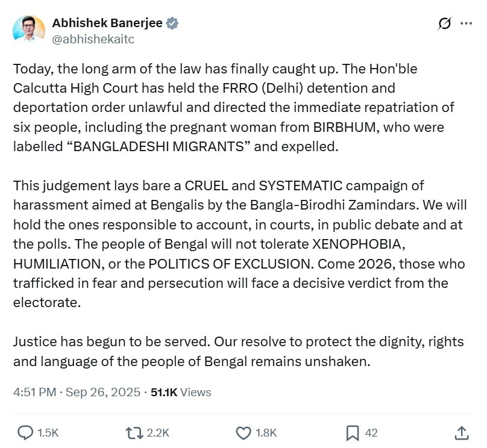Open the 4:51 PM Sep 26, 2025 timestamp
This screenshot has width=487, height=448.
click(x=77, y=392)
